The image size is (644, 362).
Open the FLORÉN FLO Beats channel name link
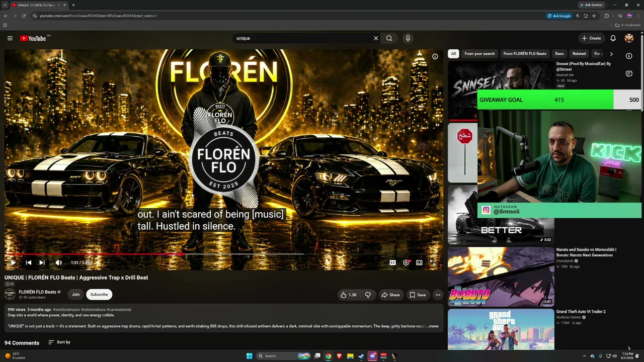click(x=37, y=292)
